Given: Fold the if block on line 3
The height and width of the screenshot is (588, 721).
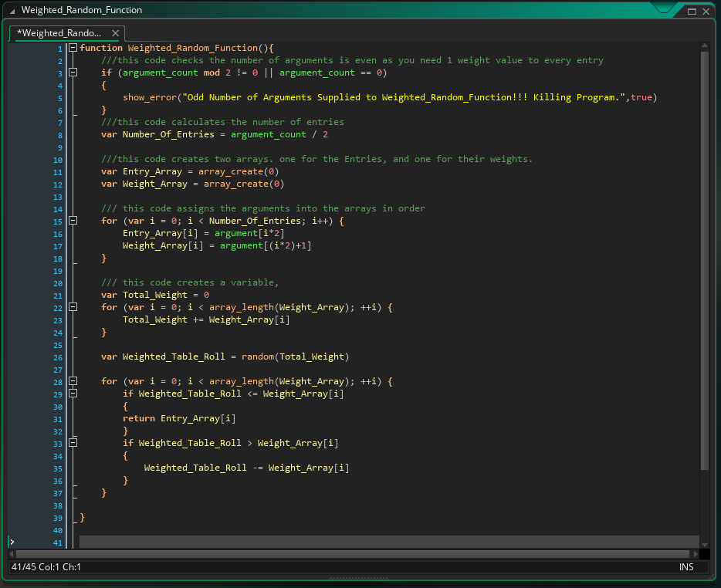Looking at the screenshot, I should point(73,73).
